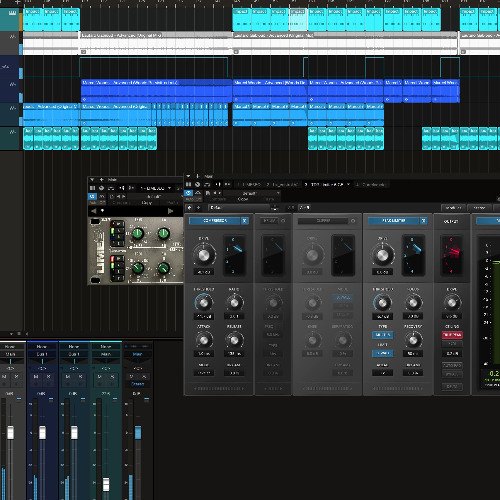Enable the Clipper module power circle
This screenshot has width=500, height=500.
pos(353,221)
